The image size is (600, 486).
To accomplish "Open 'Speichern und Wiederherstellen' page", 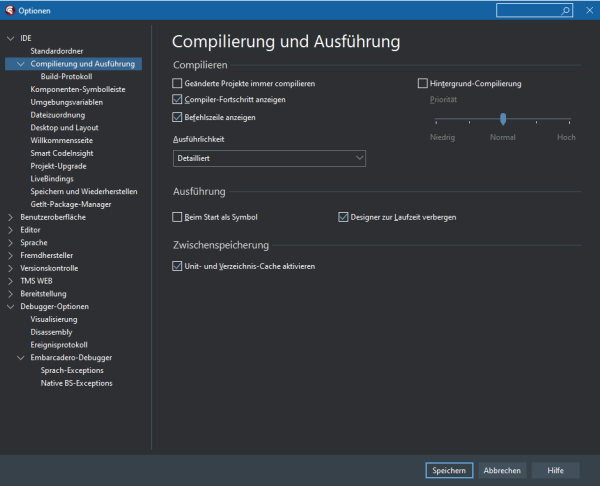I will coord(84,191).
